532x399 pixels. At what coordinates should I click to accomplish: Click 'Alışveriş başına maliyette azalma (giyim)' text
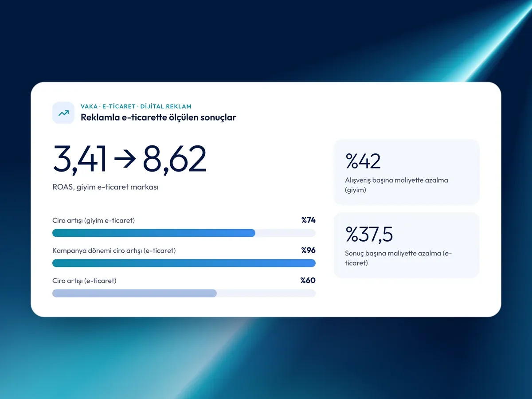coord(396,185)
